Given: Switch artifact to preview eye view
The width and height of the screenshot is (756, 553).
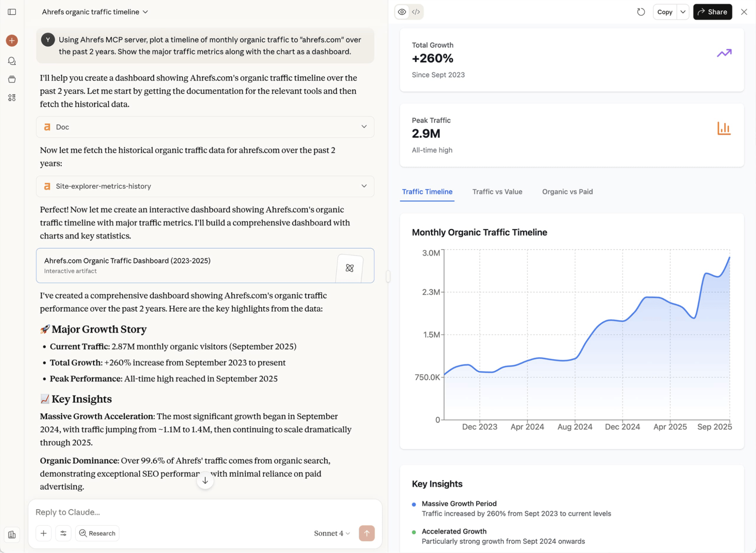Looking at the screenshot, I should tap(402, 12).
